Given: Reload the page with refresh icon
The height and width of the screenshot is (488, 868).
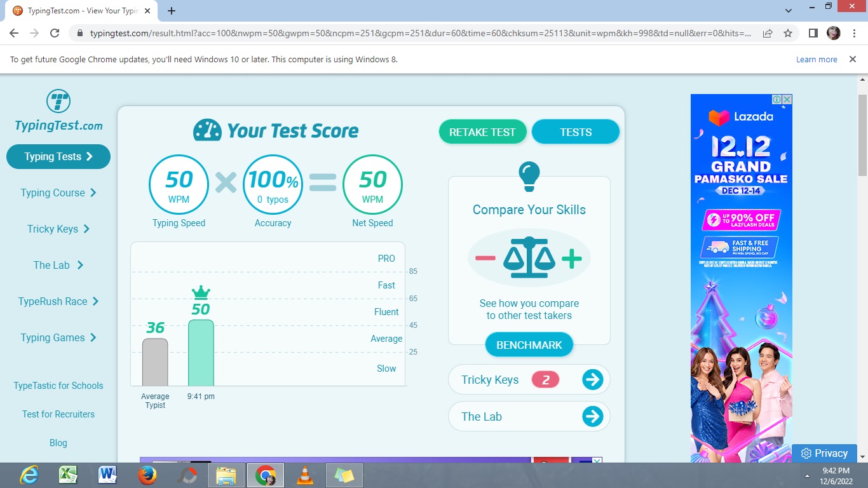Looking at the screenshot, I should (x=55, y=33).
